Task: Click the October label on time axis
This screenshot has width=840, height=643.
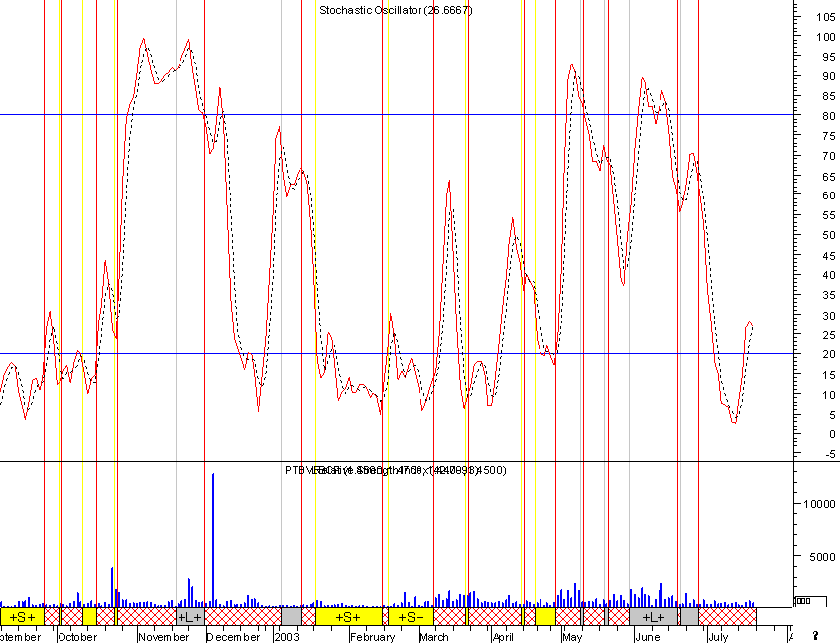Action: pos(77,637)
